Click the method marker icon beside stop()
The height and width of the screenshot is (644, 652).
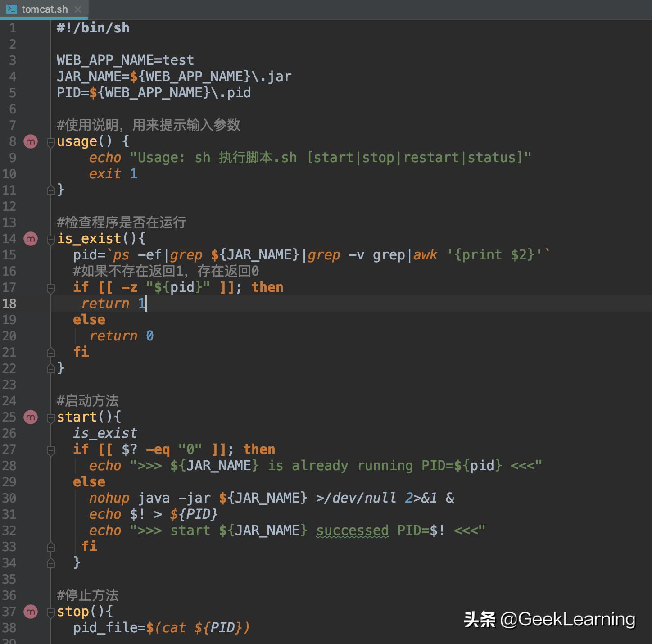(31, 612)
